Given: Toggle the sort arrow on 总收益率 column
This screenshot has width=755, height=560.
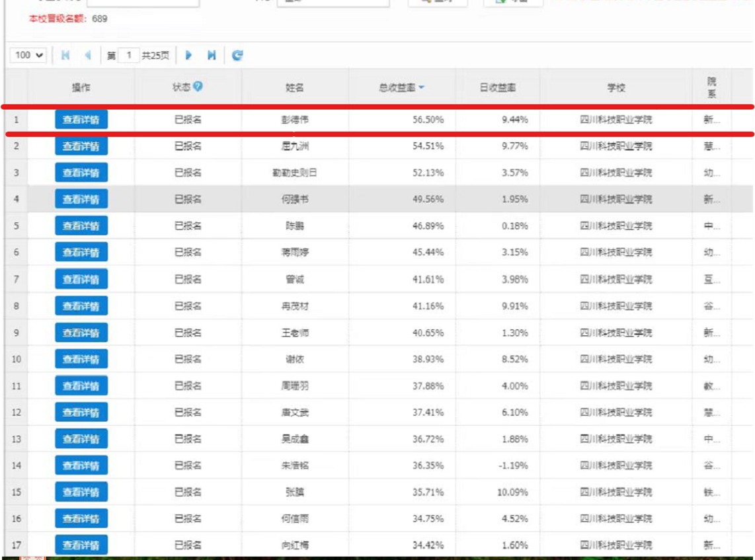Looking at the screenshot, I should tap(421, 88).
